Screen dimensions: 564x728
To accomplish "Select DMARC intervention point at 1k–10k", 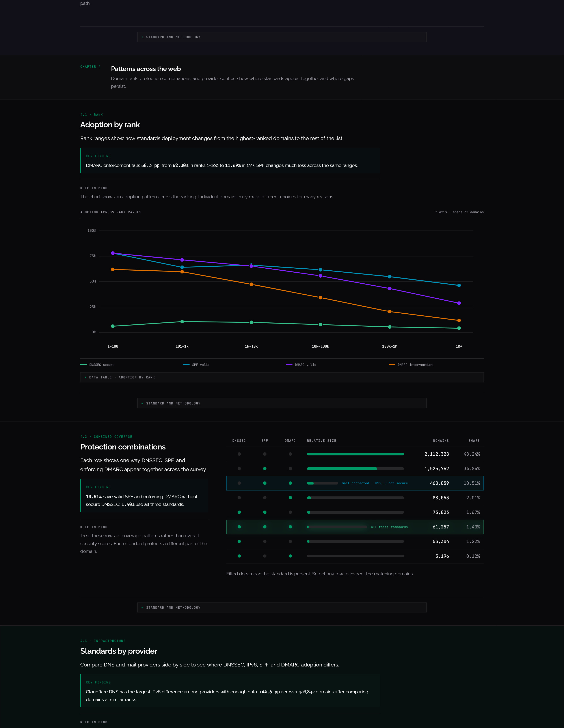I will click(251, 284).
